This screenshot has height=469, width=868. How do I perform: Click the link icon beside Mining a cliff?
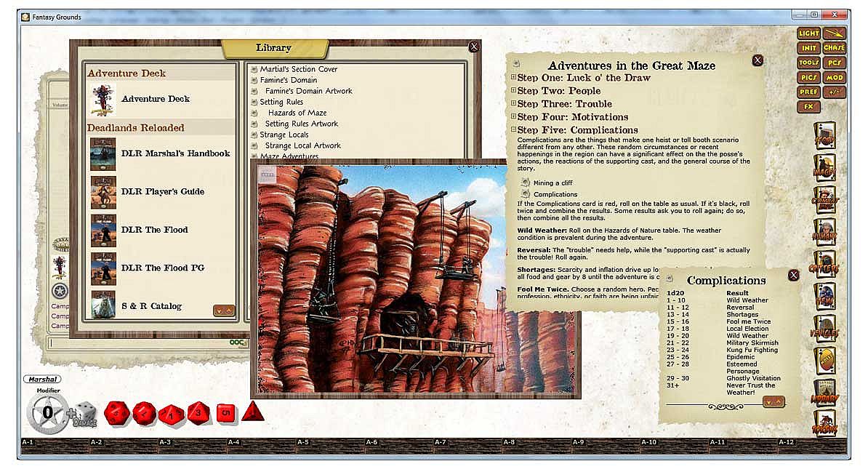tap(526, 183)
